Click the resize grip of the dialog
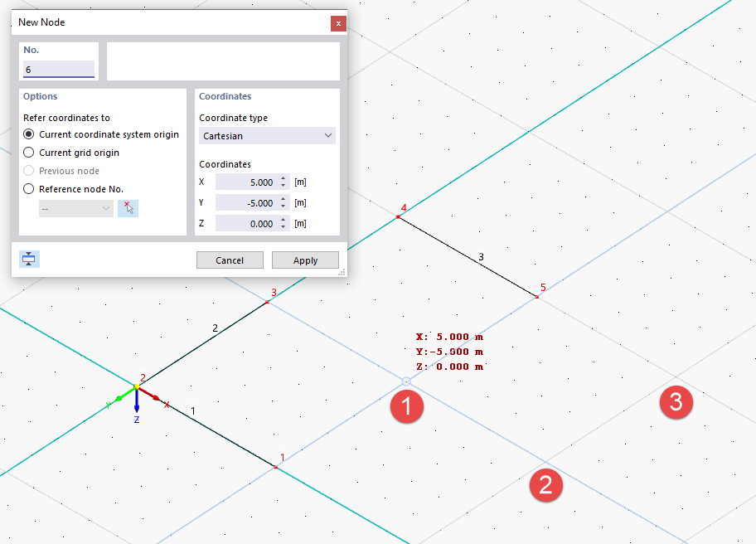Screen dimensions: 756x544 pyautogui.click(x=342, y=273)
